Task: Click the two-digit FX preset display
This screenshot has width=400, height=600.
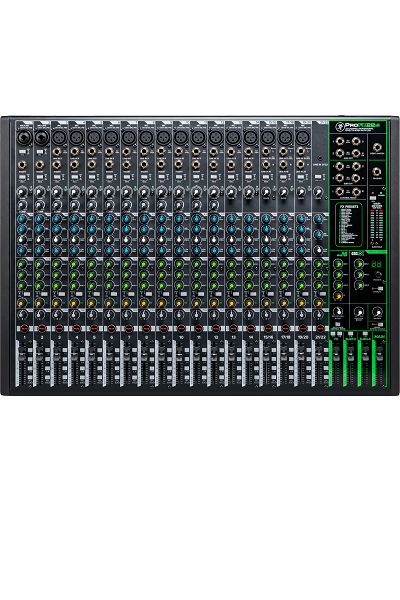Action: (377, 264)
